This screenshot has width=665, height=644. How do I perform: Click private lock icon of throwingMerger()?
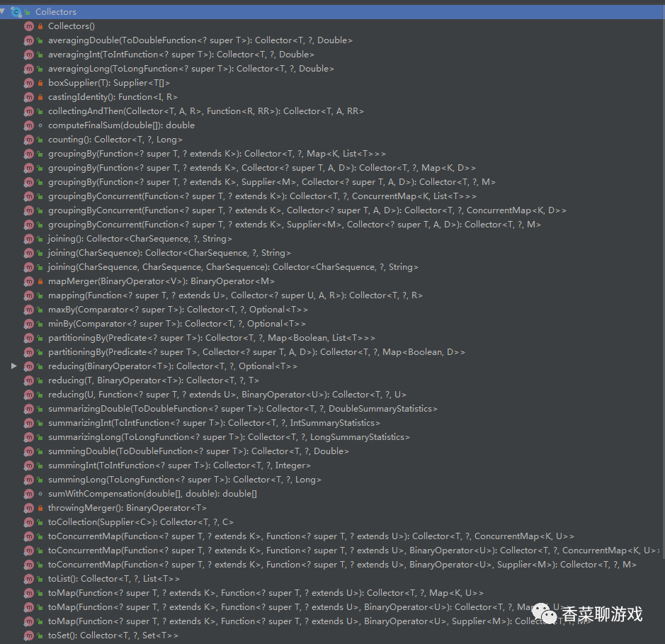click(x=40, y=508)
